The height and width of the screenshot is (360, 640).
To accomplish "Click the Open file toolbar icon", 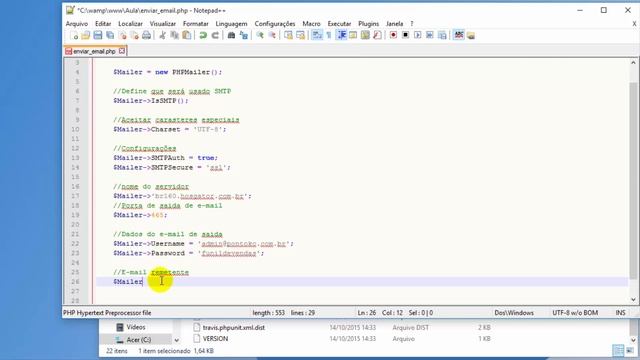I will click(86, 36).
